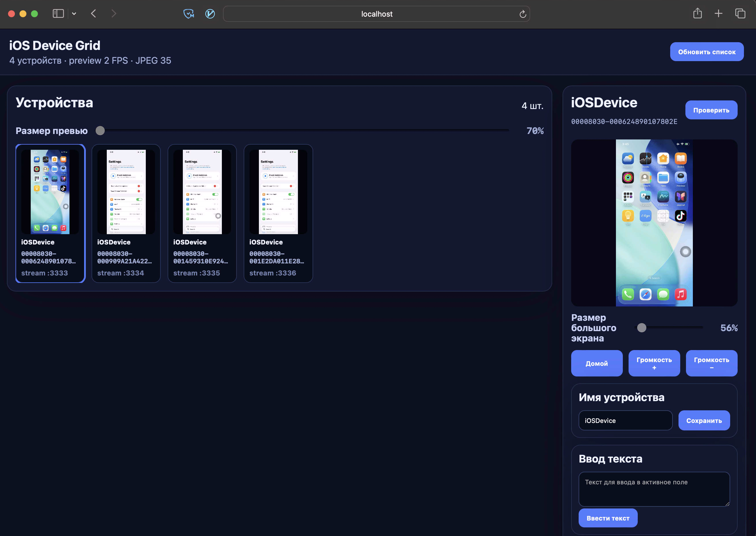Reload the localhost page
Image resolution: width=756 pixels, height=536 pixels.
pos(522,14)
